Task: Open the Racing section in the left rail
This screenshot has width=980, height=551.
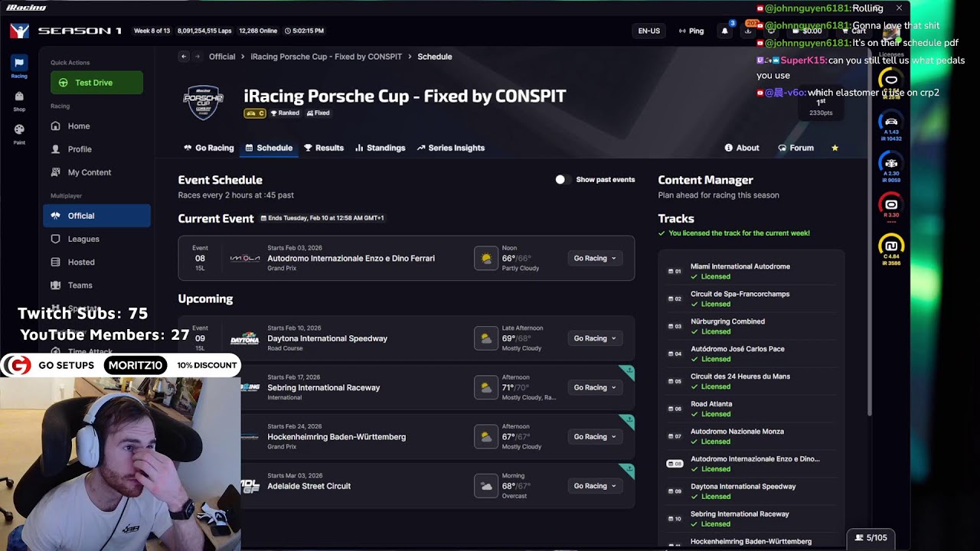Action: tap(19, 67)
